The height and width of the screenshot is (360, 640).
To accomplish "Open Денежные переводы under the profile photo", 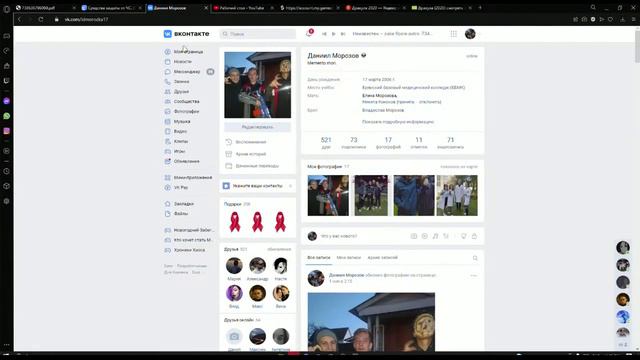I will (257, 166).
